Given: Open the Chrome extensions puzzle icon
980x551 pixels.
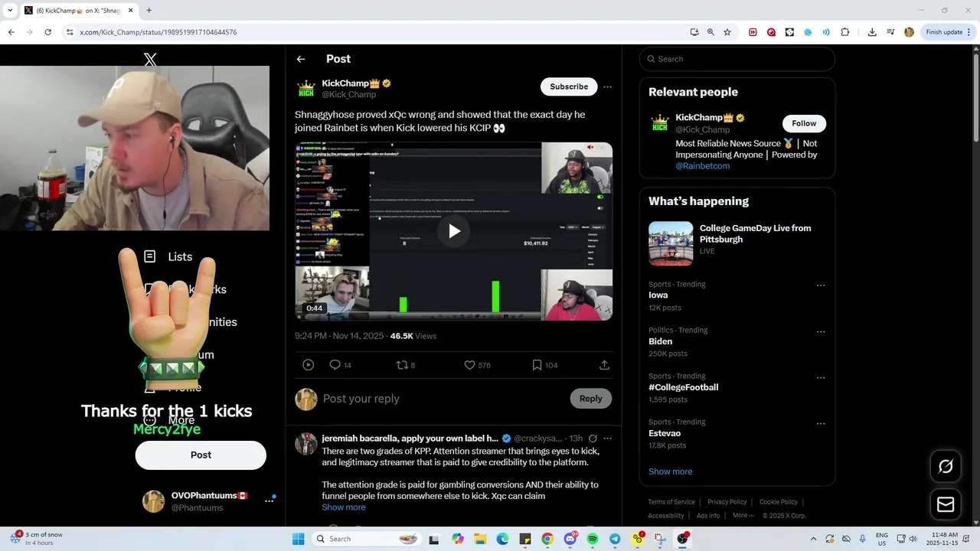Looking at the screenshot, I should pos(845,32).
